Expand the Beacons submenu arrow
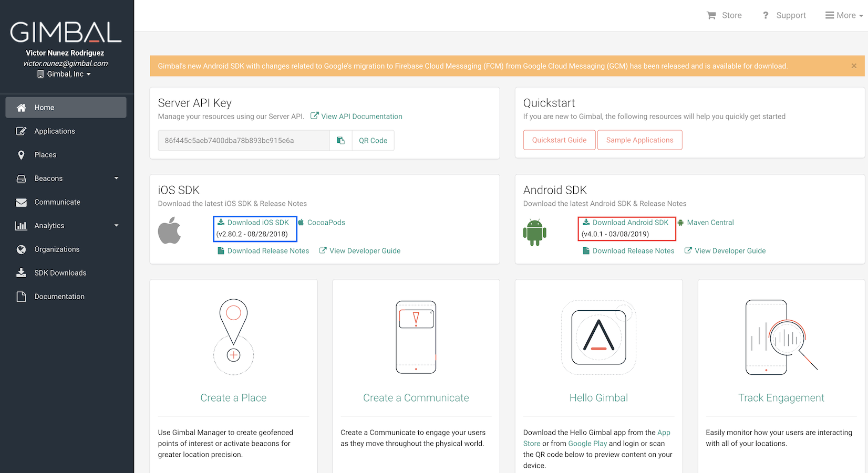The height and width of the screenshot is (473, 868). [116, 178]
